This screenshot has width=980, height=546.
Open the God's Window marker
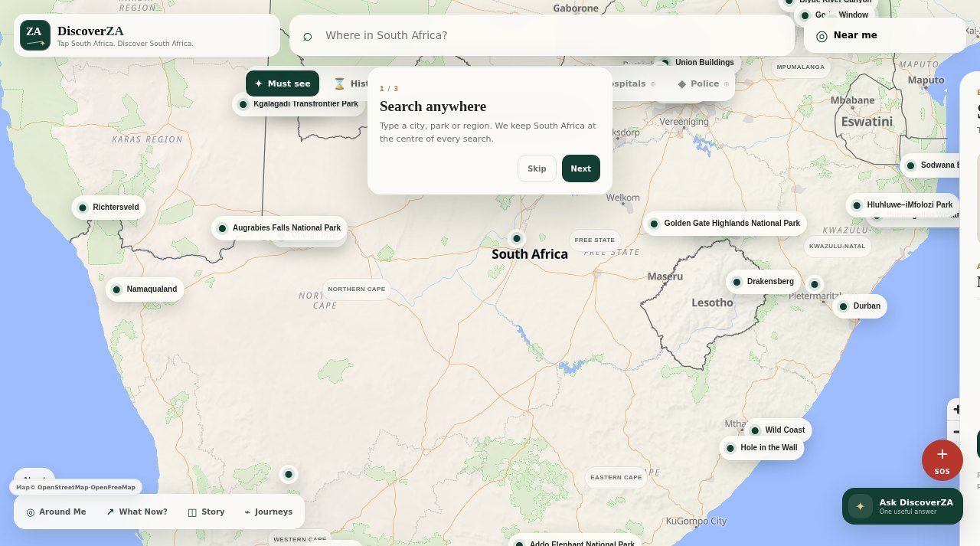pos(835,15)
